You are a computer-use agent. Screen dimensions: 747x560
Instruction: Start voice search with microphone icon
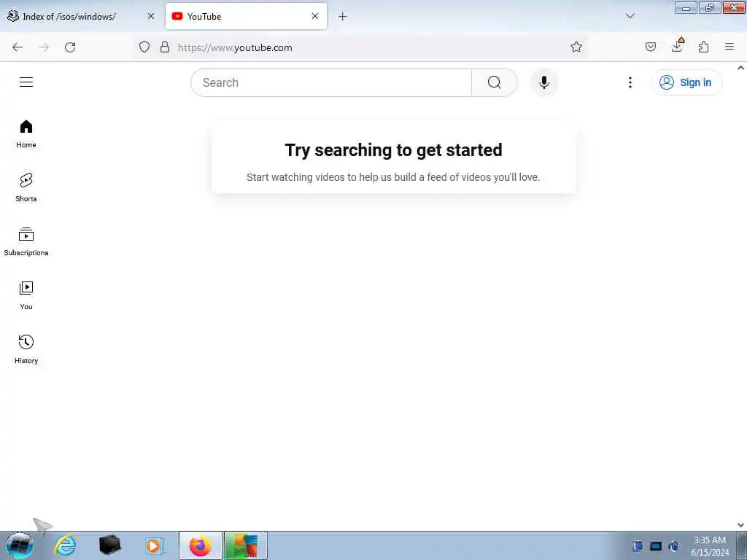[544, 82]
